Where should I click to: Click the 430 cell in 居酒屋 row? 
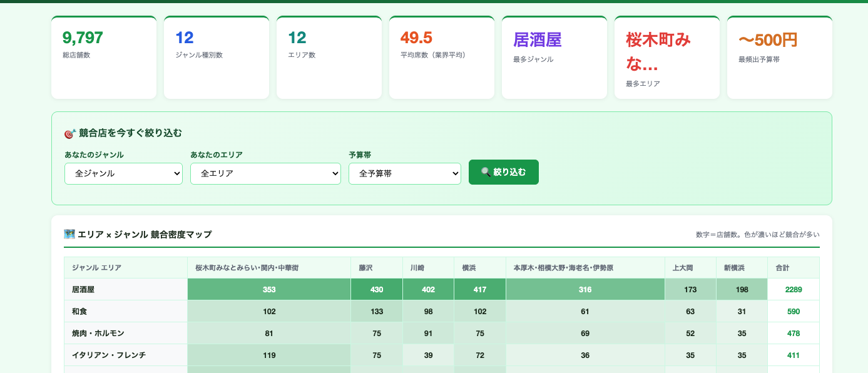coord(377,289)
